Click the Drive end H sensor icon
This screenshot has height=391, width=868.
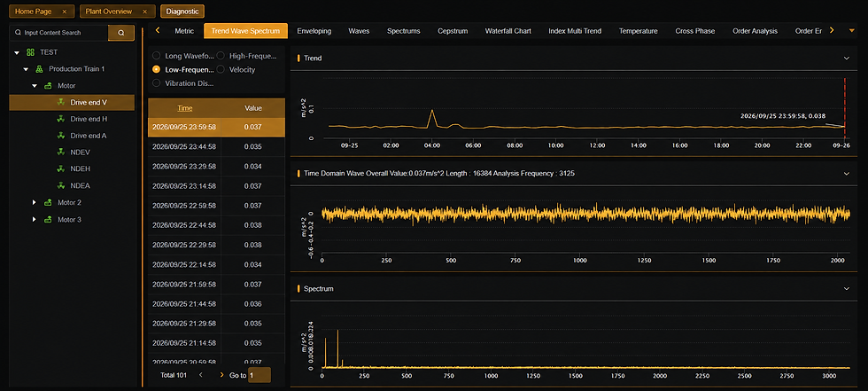[61, 119]
